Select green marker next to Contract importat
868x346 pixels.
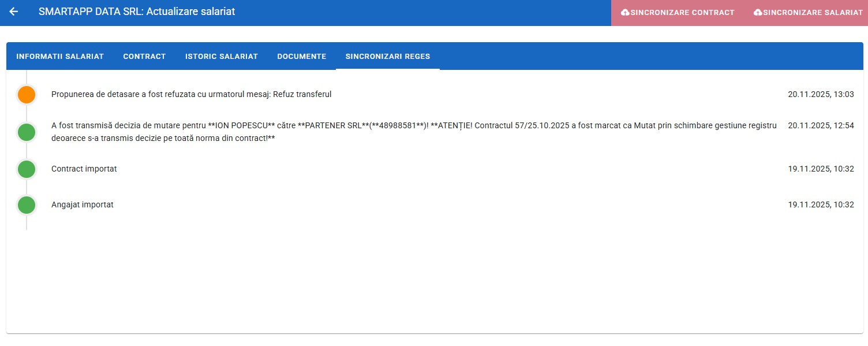pyautogui.click(x=27, y=169)
